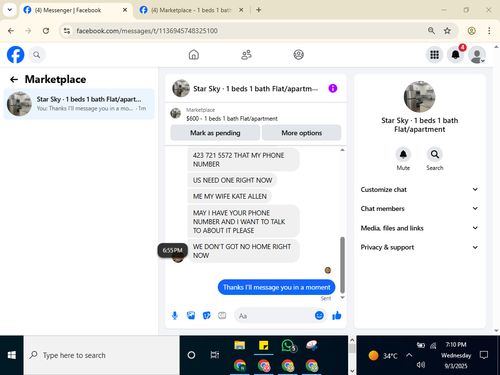
Task: Open the Chrome three-dot menu
Action: click(489, 31)
